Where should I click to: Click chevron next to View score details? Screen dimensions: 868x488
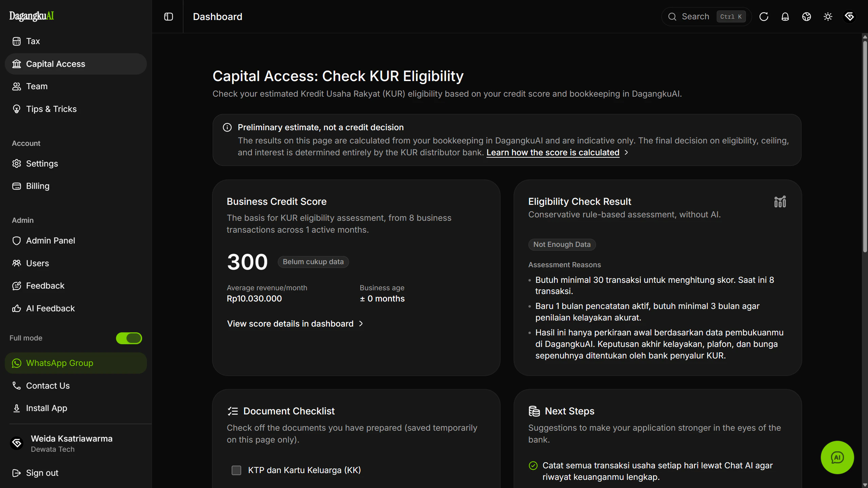361,324
